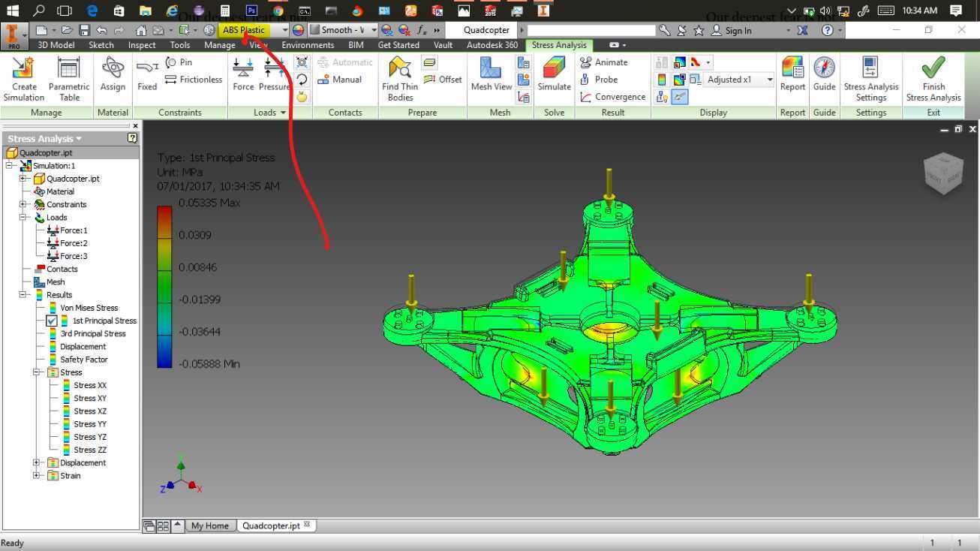
Task: Open Convergence plot settings
Action: click(x=613, y=97)
